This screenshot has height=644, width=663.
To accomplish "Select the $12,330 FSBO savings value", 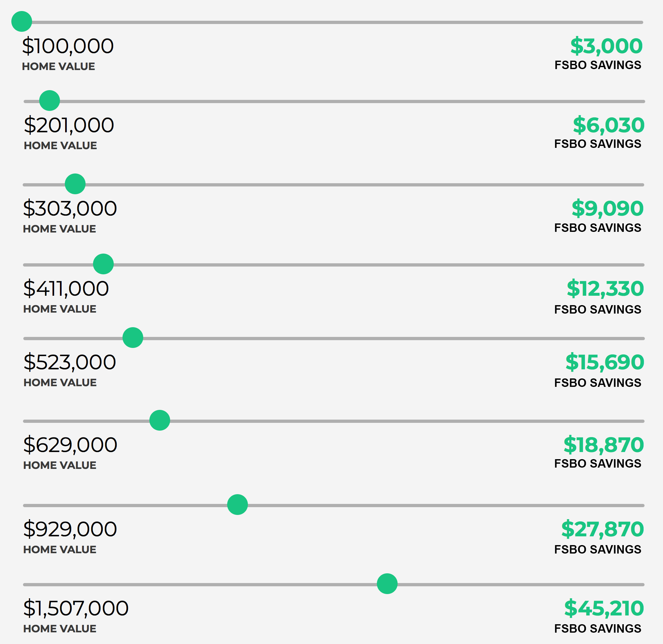I will point(605,289).
